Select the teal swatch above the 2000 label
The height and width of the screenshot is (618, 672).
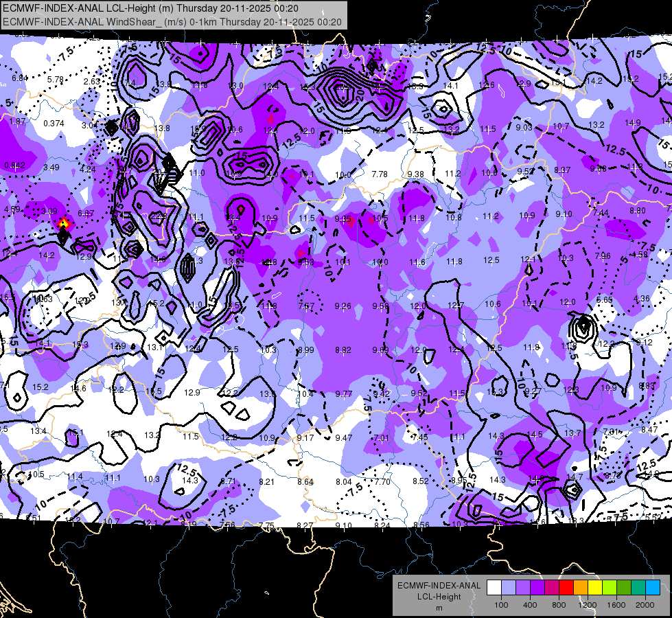[638, 587]
